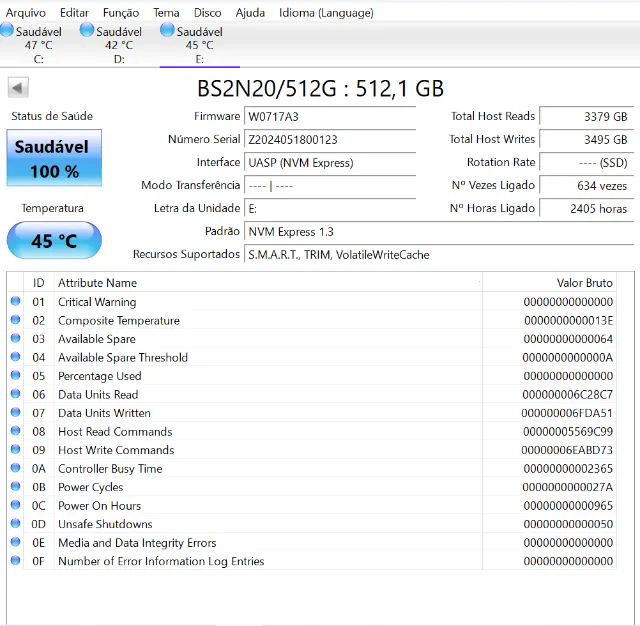
Task: Click the status dot for Media and Data Integrity Errors
Action: click(x=16, y=542)
